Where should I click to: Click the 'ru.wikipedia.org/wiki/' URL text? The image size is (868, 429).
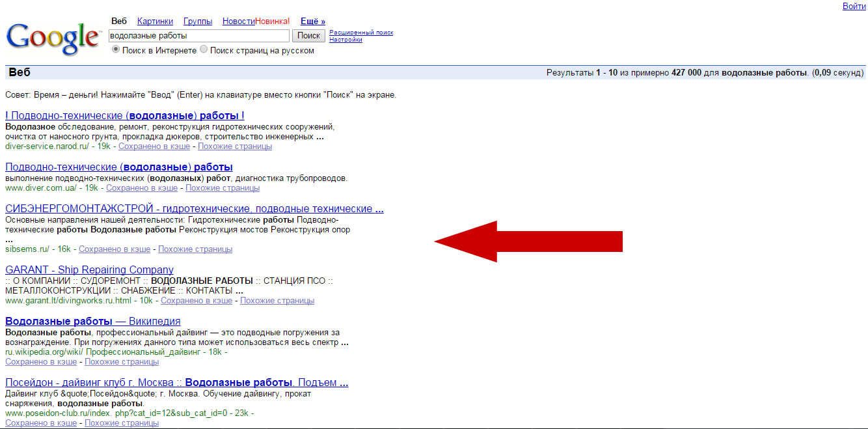[x=44, y=352]
